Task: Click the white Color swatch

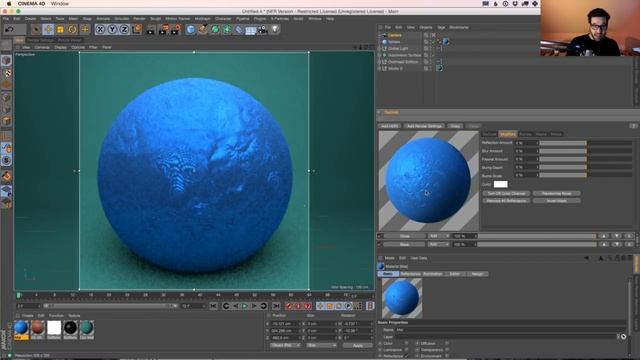Action: 501,184
